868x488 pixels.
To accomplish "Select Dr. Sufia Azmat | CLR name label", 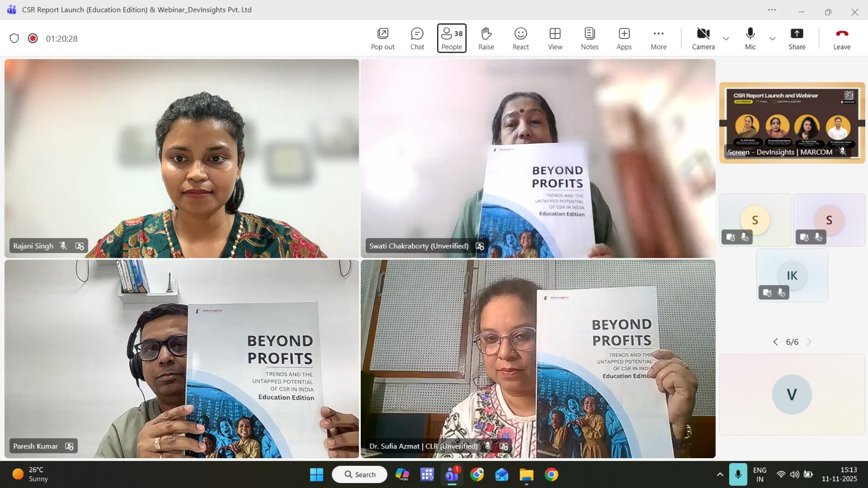I will 424,446.
